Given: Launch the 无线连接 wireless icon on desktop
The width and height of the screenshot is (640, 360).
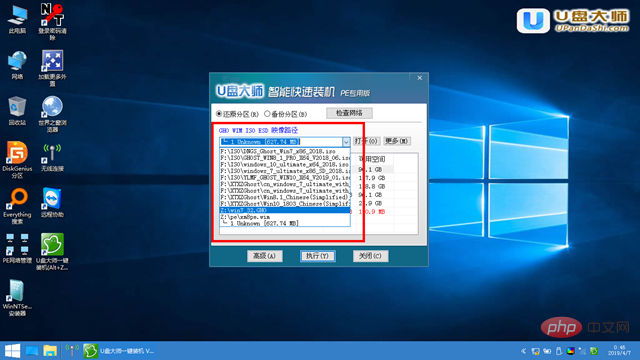Looking at the screenshot, I should coord(52,157).
